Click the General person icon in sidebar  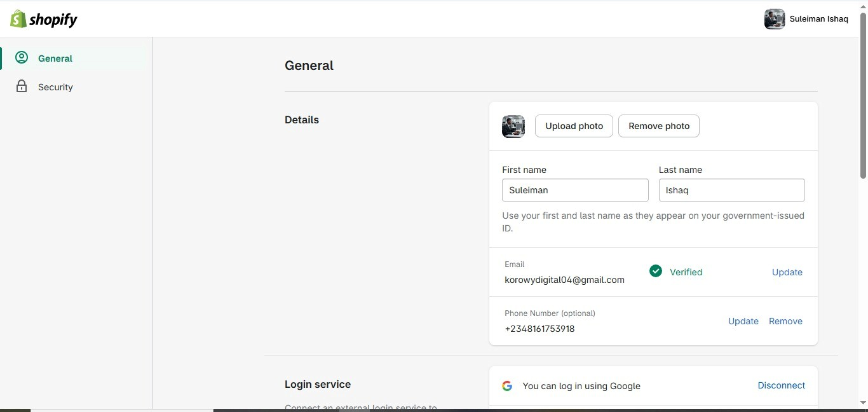point(22,58)
